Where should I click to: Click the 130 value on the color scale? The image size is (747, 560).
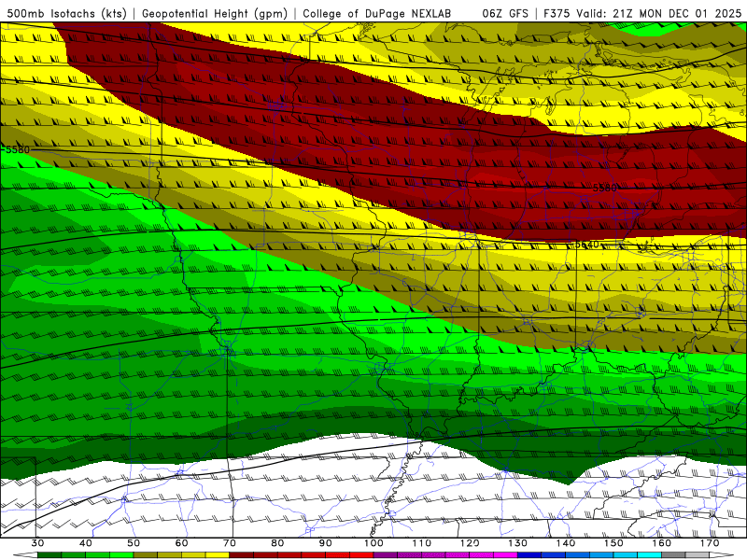(x=517, y=543)
